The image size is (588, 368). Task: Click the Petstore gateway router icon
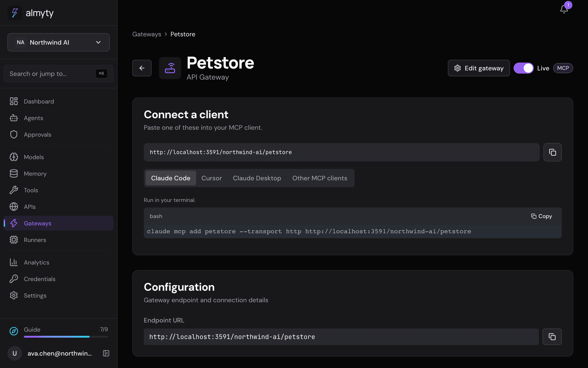170,68
